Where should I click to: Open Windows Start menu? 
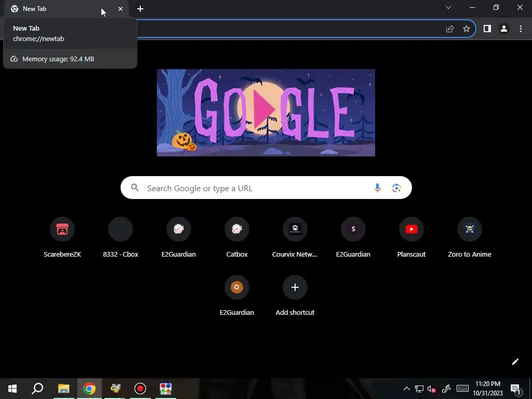[x=12, y=389]
